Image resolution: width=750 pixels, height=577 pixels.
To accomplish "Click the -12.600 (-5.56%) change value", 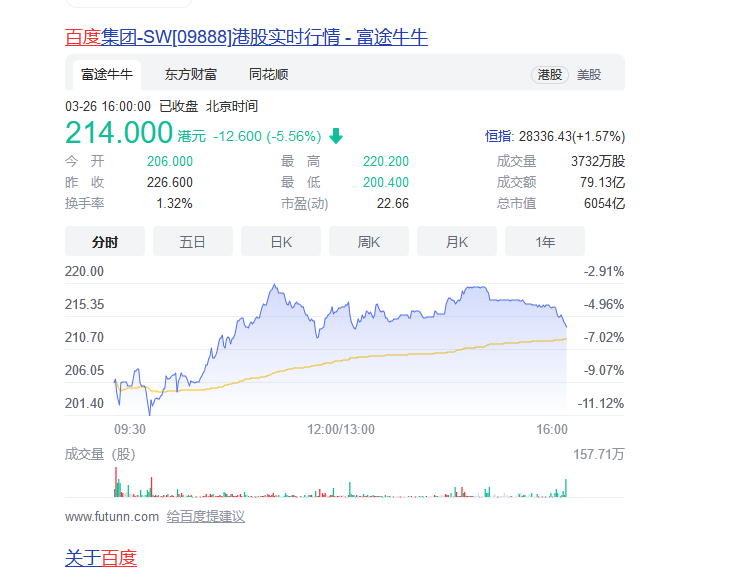I will tap(267, 136).
